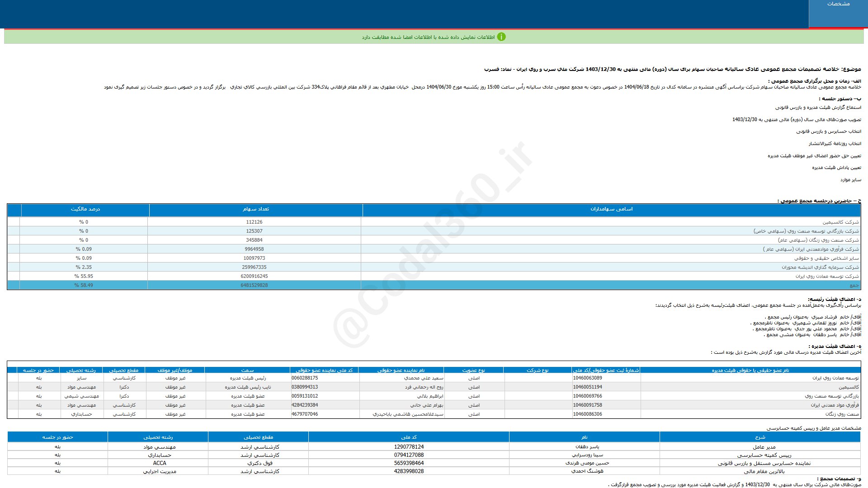Click the green info icon in notification bar
Image resolution: width=868 pixels, height=488 pixels.
click(x=501, y=37)
